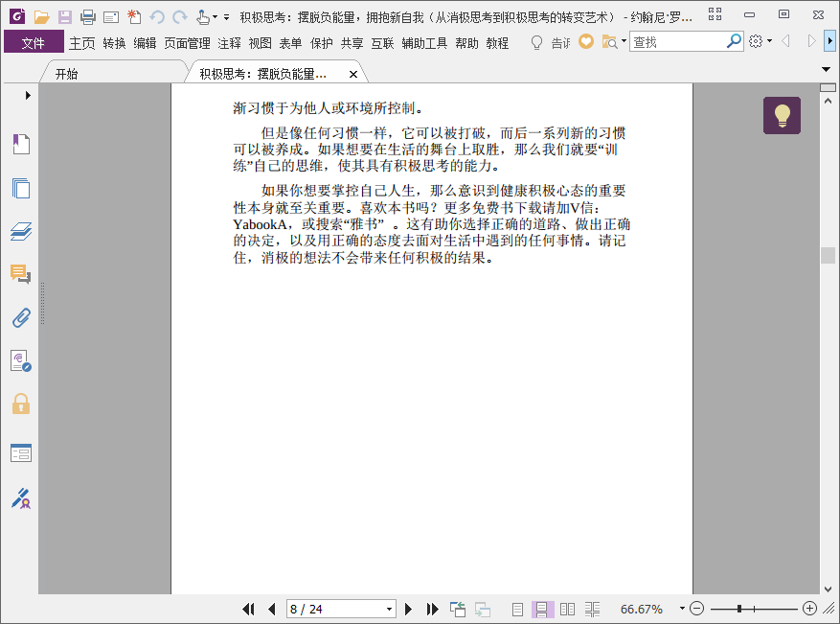Open the Bookmarks panel in sidebar
840x624 pixels.
pos(21,144)
